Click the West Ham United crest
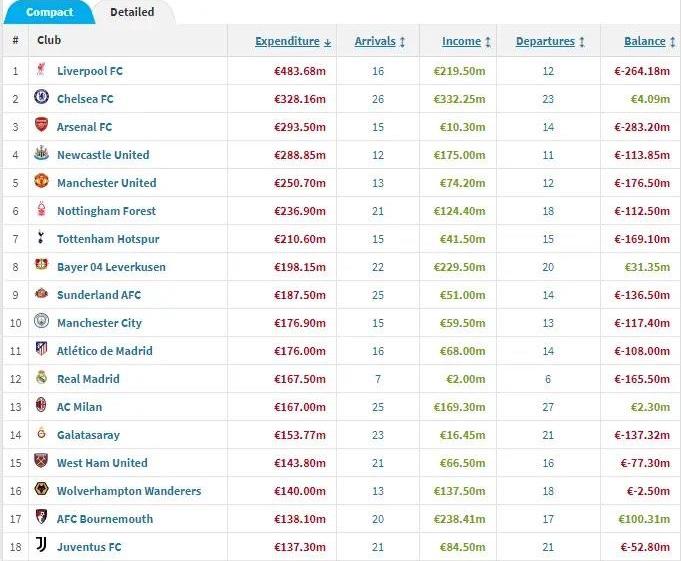This screenshot has width=681, height=561. coord(41,461)
